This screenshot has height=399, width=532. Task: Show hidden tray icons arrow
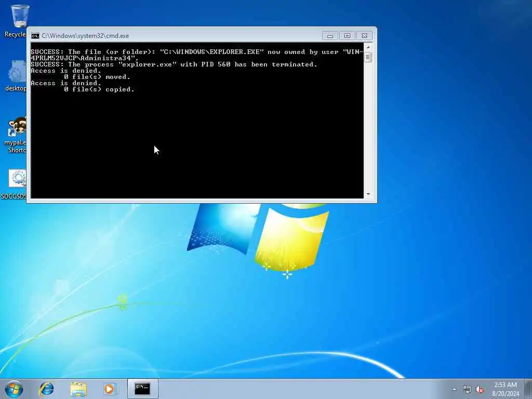pos(454,389)
